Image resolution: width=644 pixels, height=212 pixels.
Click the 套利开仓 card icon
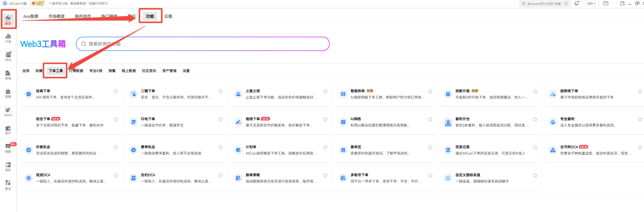point(448,122)
